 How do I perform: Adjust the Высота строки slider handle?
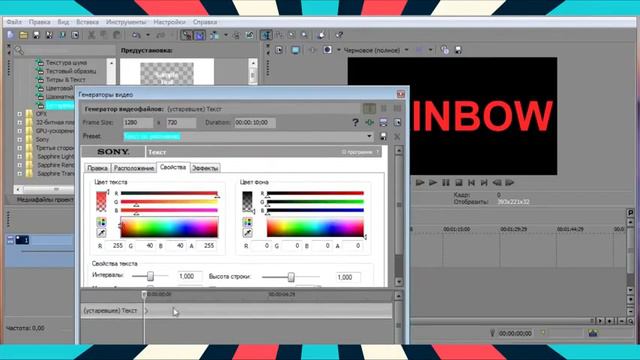point(291,277)
